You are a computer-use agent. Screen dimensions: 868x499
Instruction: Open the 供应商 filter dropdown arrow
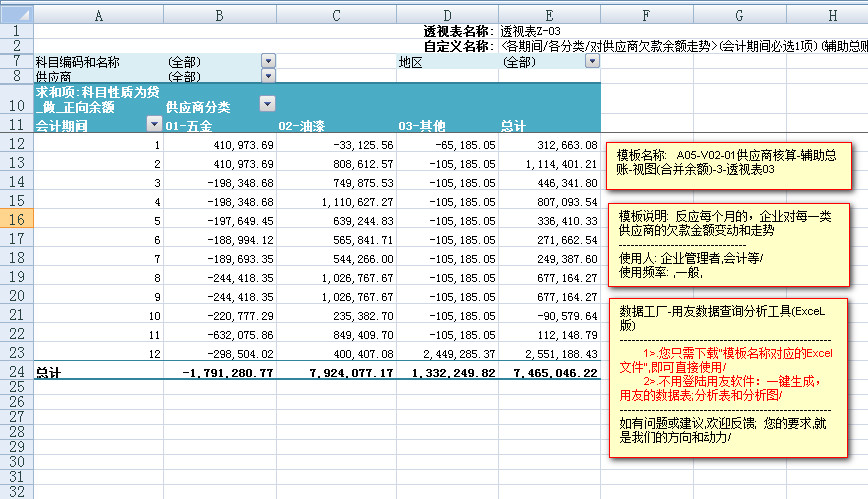tap(267, 76)
